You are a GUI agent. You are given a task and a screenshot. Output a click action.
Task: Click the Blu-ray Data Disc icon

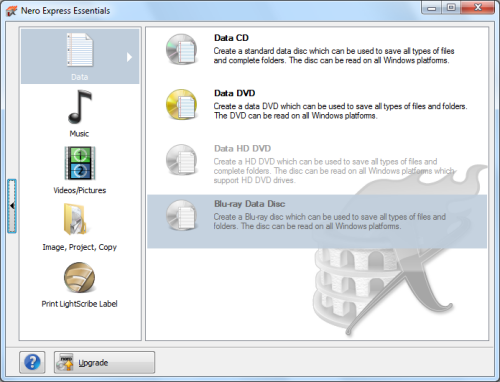tap(182, 215)
